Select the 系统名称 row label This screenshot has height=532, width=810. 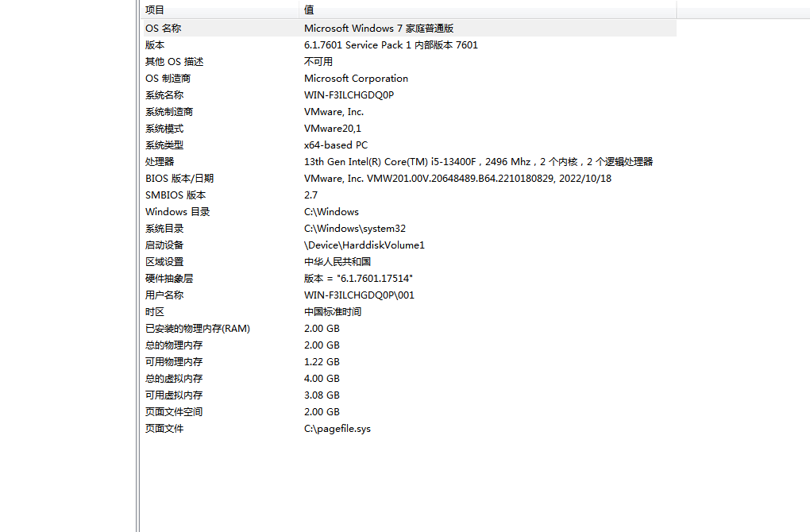[164, 95]
